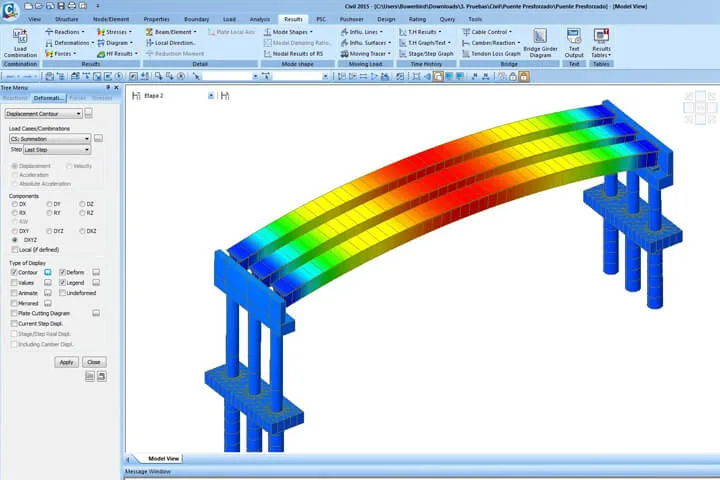Image resolution: width=720 pixels, height=480 pixels.
Task: Open the Step Last Step dropdown
Action: (57, 150)
